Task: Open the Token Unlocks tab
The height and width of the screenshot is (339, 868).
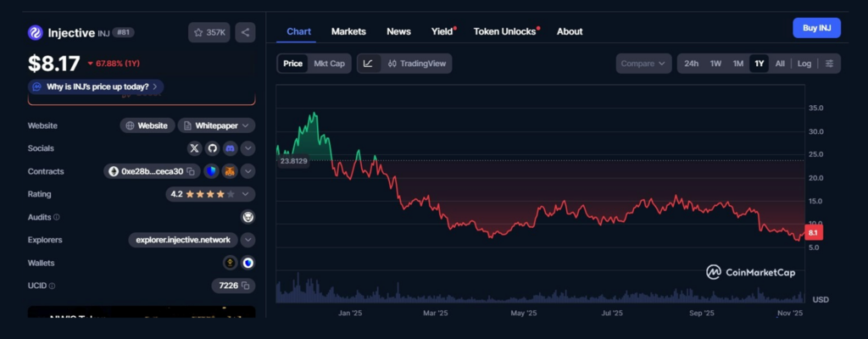Action: [506, 31]
